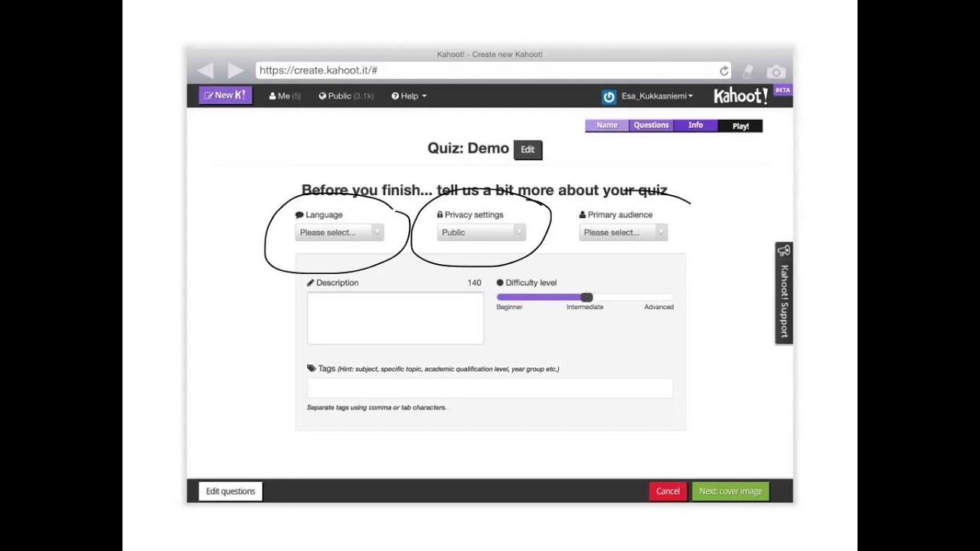Screen dimensions: 980x551
Task: Open the Privacy settings dropdown showing Public
Action: pyautogui.click(x=481, y=232)
